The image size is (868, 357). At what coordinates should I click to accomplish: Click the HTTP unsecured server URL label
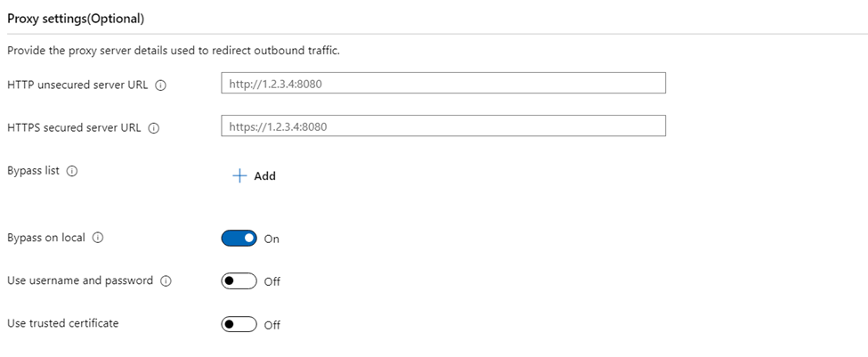pos(77,85)
